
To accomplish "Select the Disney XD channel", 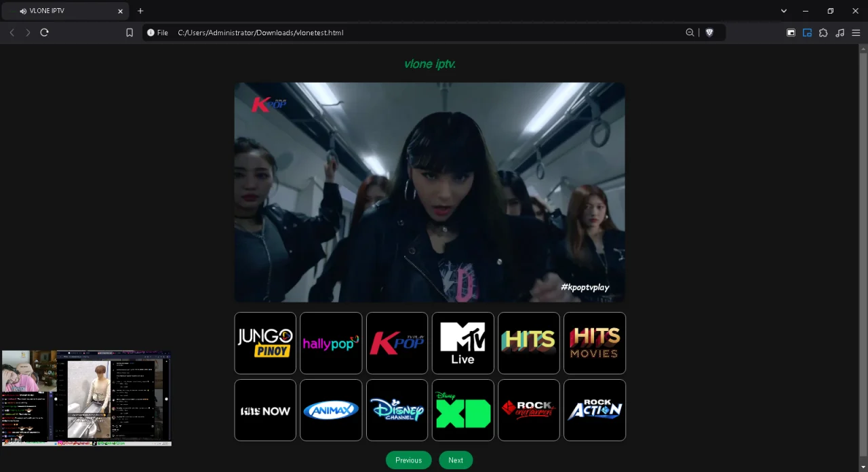I will pos(462,410).
